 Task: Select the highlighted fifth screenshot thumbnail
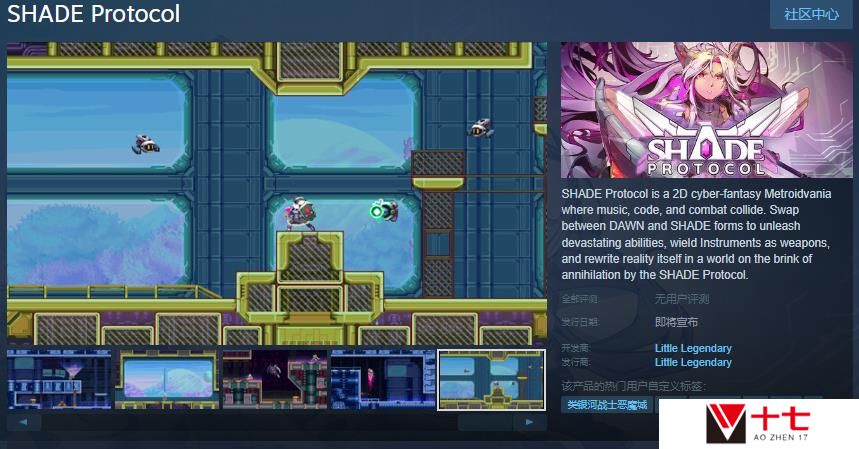491,379
